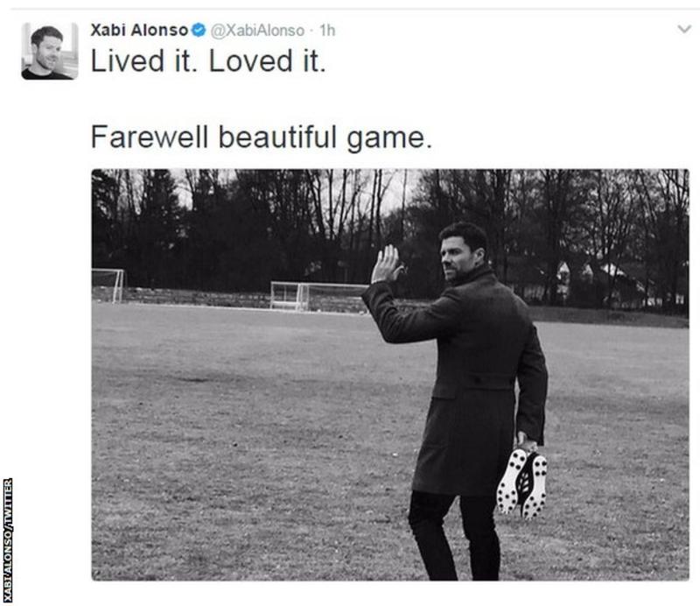The width and height of the screenshot is (700, 606).
Task: Select the "Farewell beautiful game." line
Action: click(262, 137)
